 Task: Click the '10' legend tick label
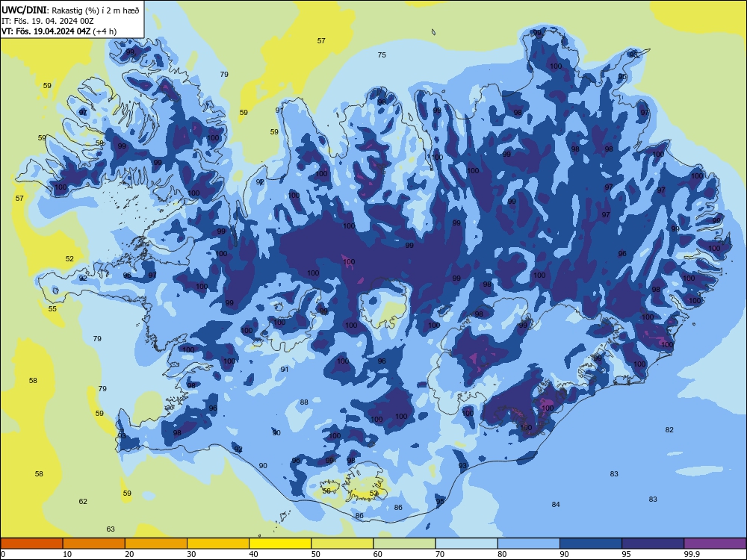click(67, 554)
